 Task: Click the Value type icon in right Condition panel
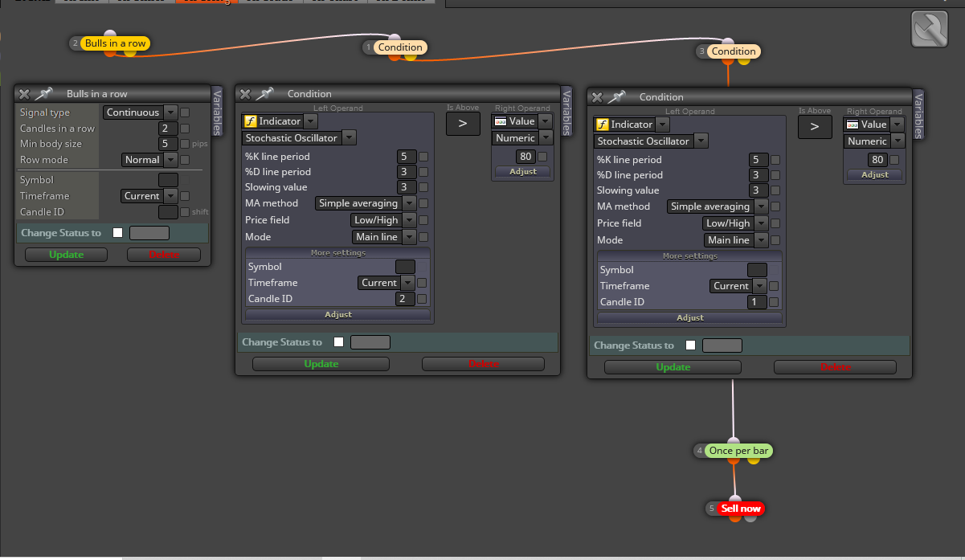[853, 125]
